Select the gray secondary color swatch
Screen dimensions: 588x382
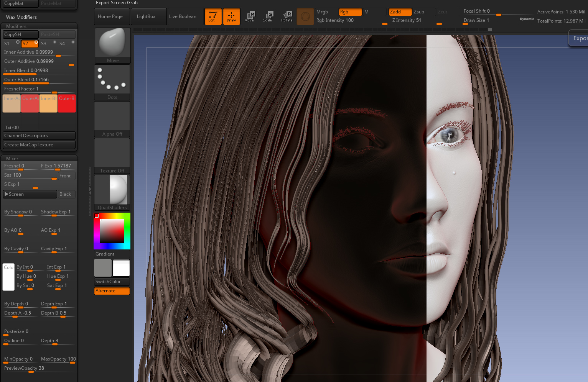tap(103, 268)
